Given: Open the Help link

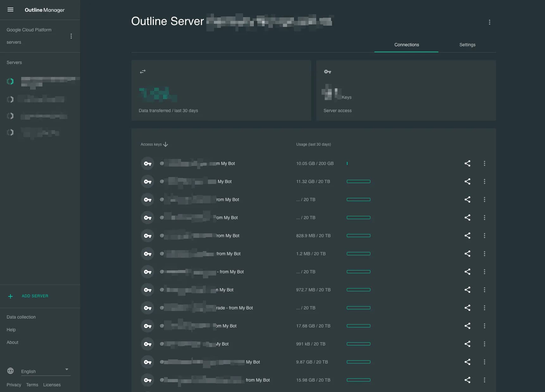Looking at the screenshot, I should click(x=11, y=329).
